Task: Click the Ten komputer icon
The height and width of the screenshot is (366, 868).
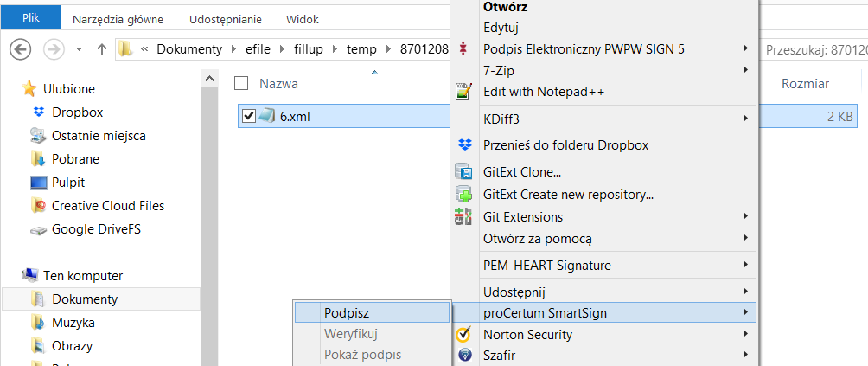Action: coord(29,275)
